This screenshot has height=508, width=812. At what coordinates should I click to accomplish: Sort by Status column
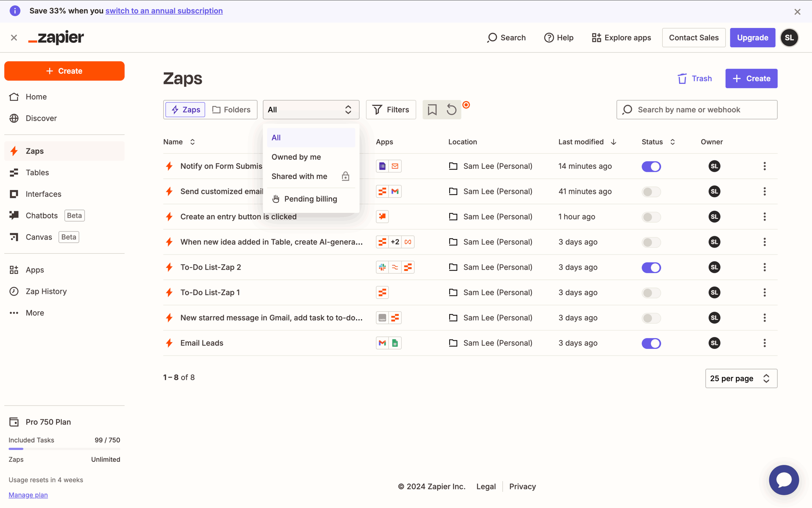(x=658, y=142)
